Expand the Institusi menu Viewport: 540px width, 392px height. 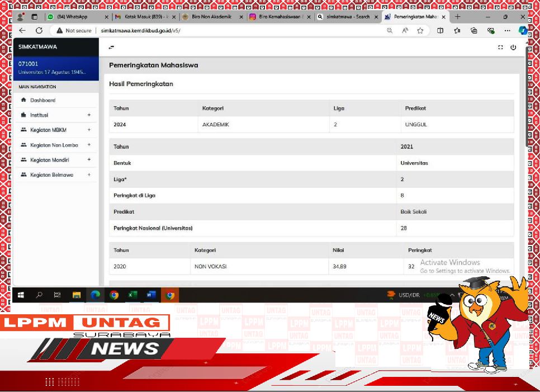tap(56, 115)
